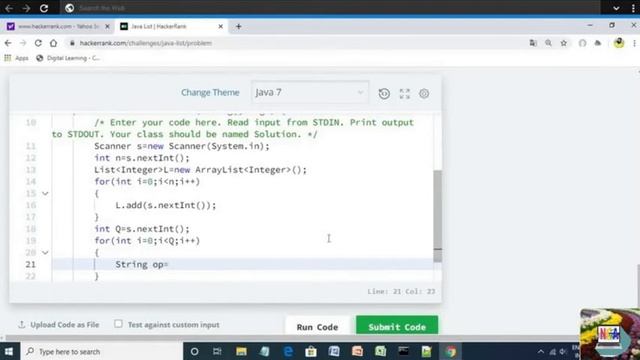
Task: Go to Chrome home page icon
Action: 53,43
